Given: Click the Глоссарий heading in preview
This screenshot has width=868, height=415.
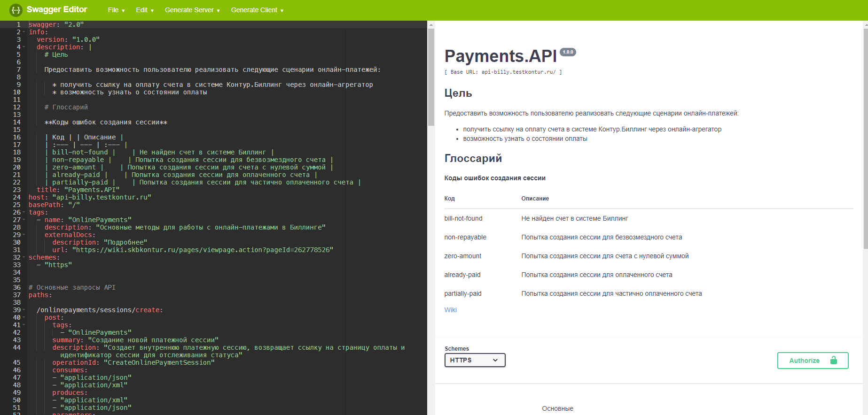Looking at the screenshot, I should pyautogui.click(x=473, y=158).
